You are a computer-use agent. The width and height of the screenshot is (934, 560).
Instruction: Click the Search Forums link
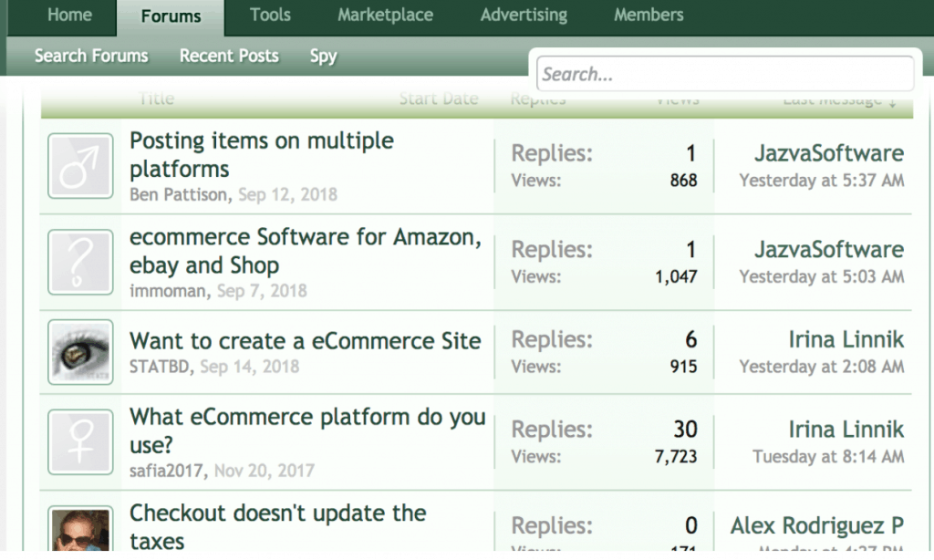click(91, 56)
